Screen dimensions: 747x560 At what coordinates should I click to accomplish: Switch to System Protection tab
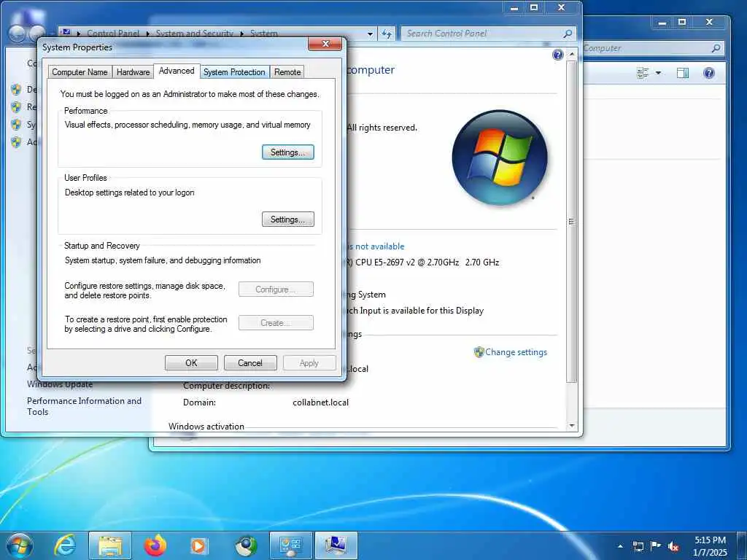(234, 72)
